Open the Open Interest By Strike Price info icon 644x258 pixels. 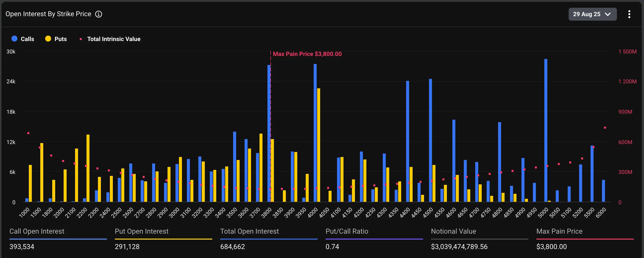click(98, 14)
